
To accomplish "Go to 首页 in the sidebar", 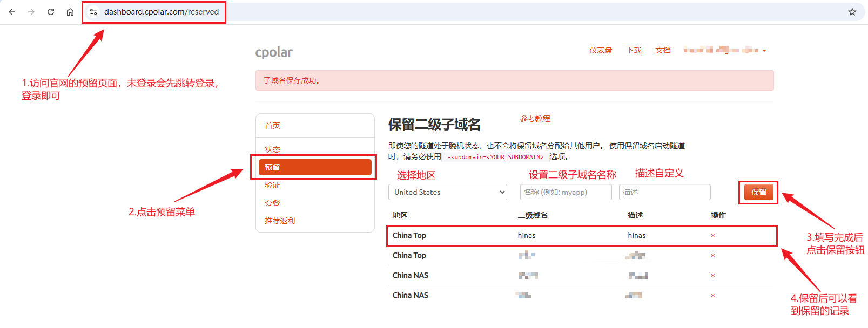I will click(x=272, y=126).
